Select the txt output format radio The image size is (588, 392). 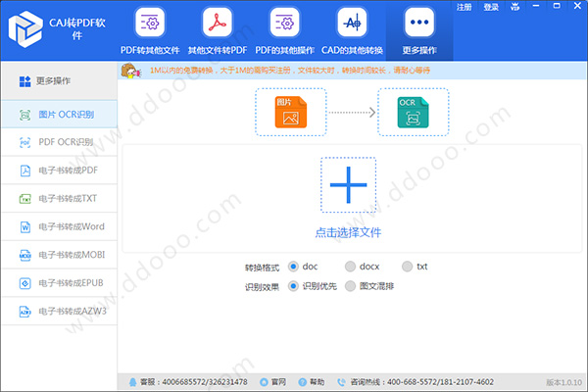pyautogui.click(x=407, y=267)
